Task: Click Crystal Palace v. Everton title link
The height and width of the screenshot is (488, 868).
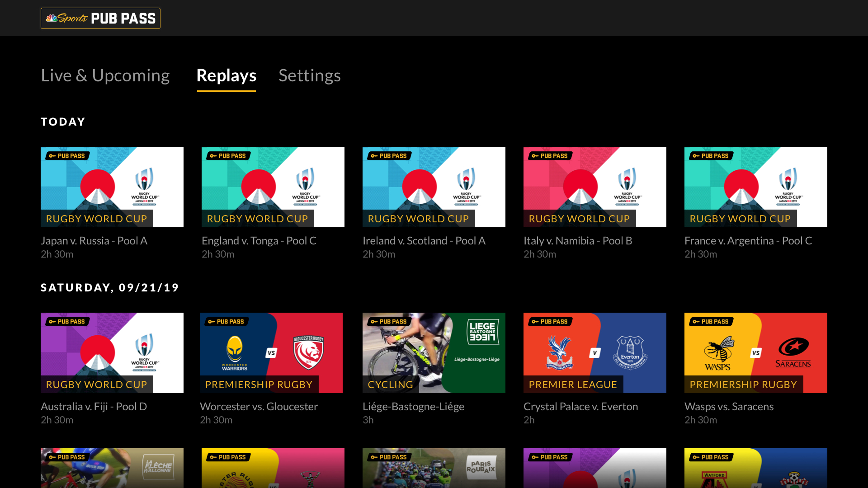Action: pyautogui.click(x=580, y=406)
